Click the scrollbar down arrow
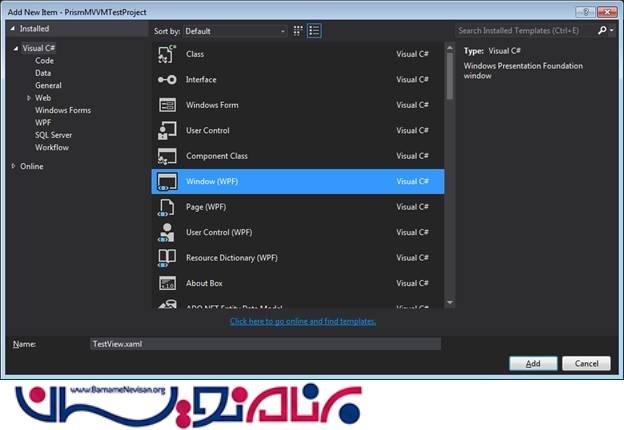Image resolution: width=624 pixels, height=430 pixels. tap(450, 303)
